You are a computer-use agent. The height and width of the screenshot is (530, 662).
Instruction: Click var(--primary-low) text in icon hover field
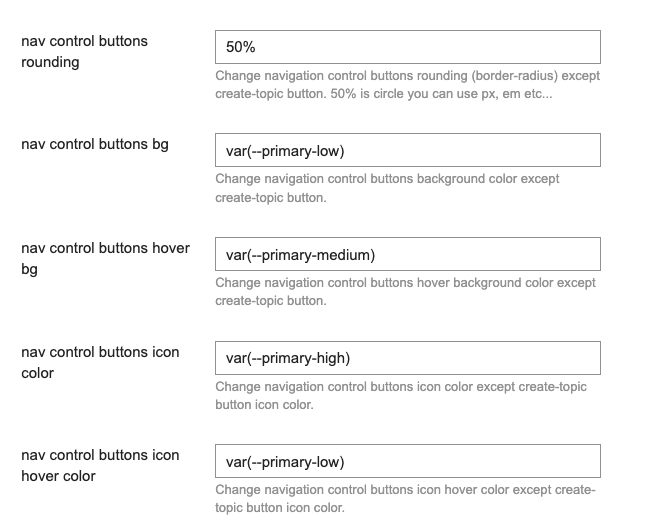(285, 462)
